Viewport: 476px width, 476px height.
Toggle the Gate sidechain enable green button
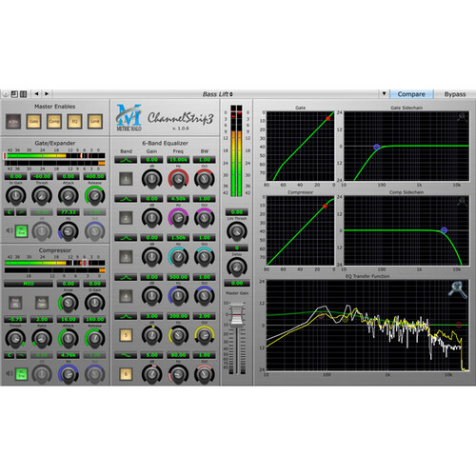22,230
